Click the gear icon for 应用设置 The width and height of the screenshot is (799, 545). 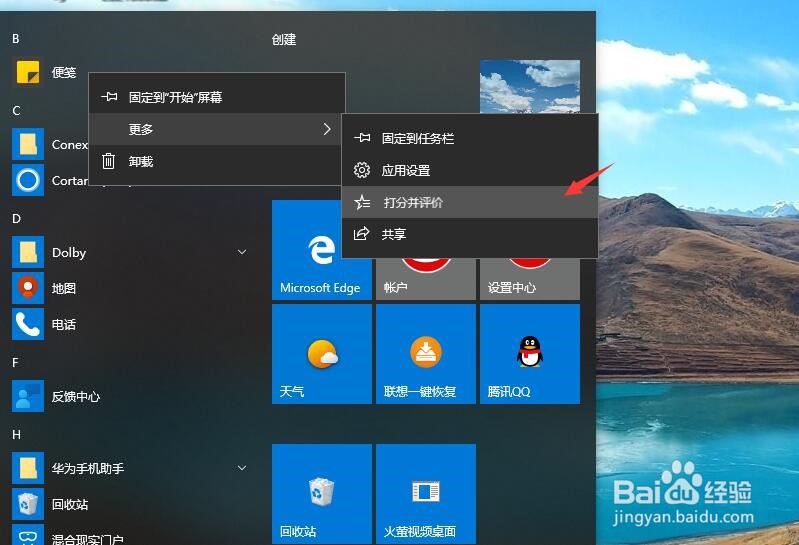pyautogui.click(x=362, y=170)
